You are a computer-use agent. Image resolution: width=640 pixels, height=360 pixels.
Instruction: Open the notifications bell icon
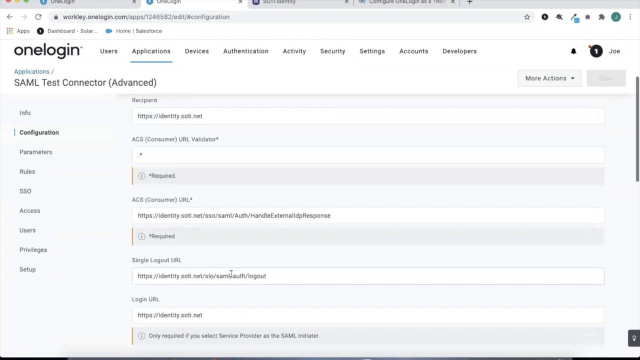point(573,51)
